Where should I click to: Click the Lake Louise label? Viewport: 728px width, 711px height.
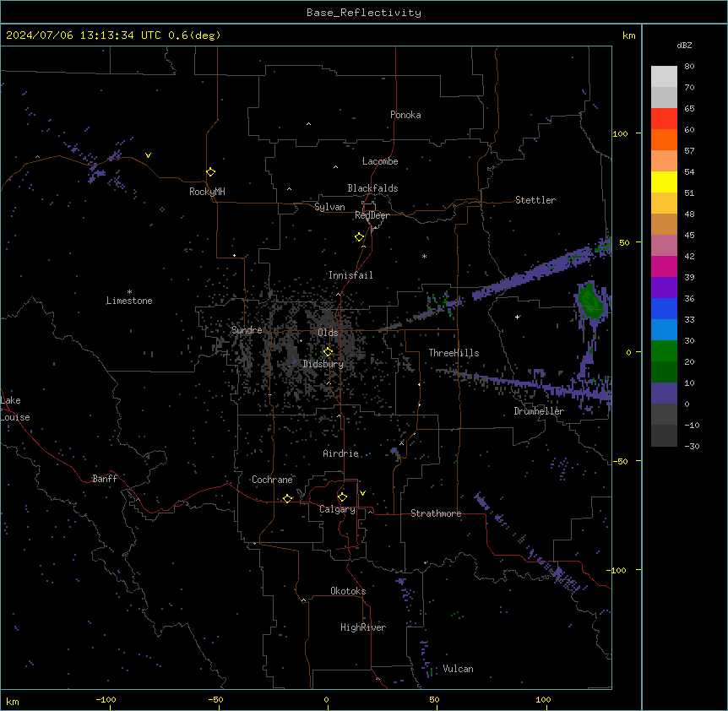tap(15, 409)
